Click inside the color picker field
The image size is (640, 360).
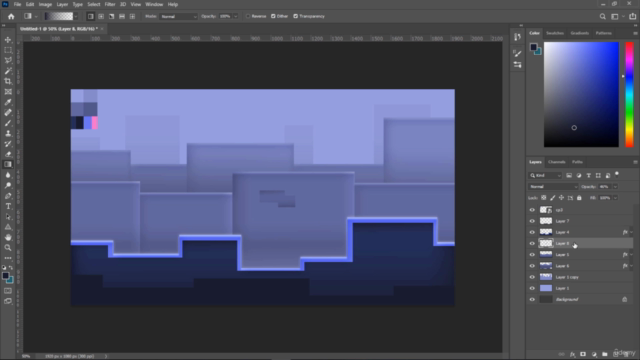(x=581, y=94)
